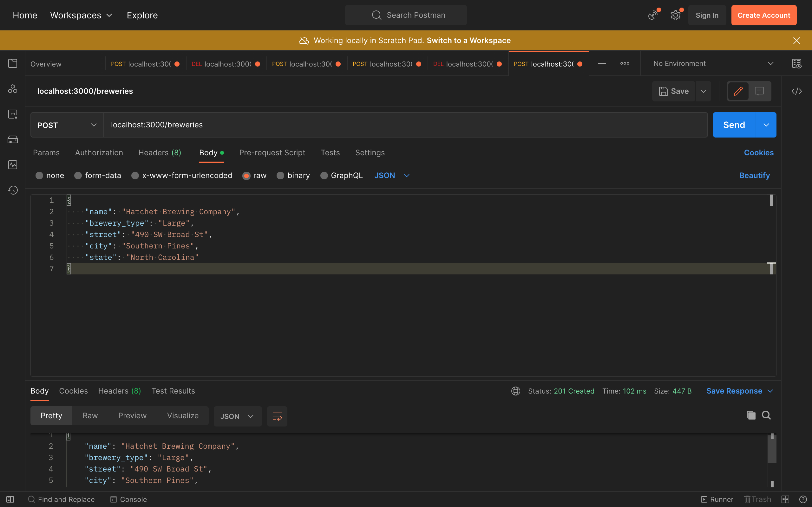This screenshot has width=812, height=507.
Task: Open the Monitors sidebar icon
Action: click(x=13, y=165)
